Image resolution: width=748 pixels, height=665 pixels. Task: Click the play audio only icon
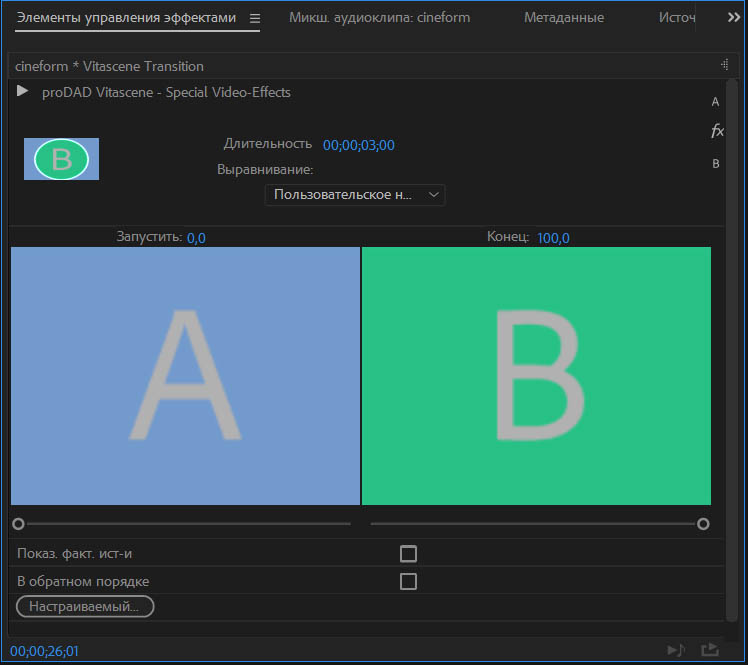coord(677,650)
